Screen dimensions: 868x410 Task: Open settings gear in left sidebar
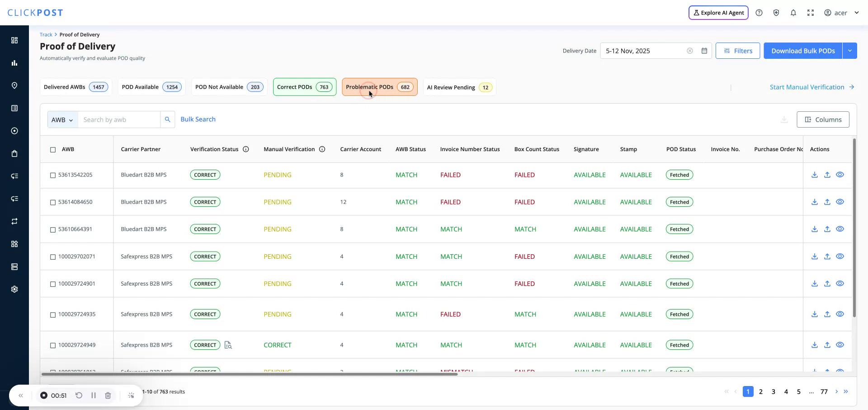14,289
